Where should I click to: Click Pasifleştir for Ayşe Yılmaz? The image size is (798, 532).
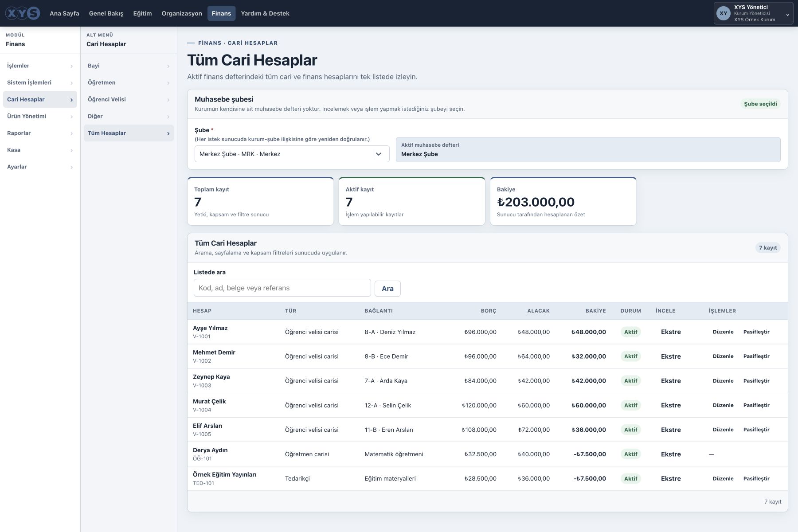[756, 332]
